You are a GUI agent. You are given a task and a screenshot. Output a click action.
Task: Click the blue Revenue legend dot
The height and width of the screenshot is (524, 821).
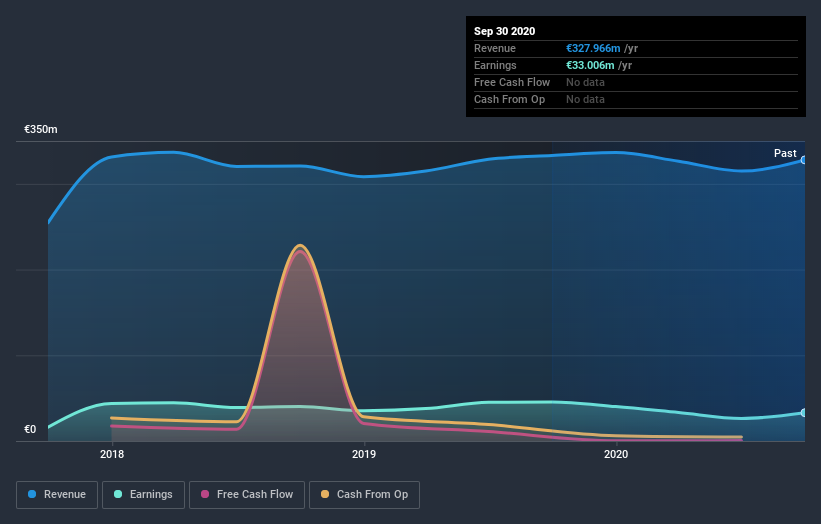(32, 494)
